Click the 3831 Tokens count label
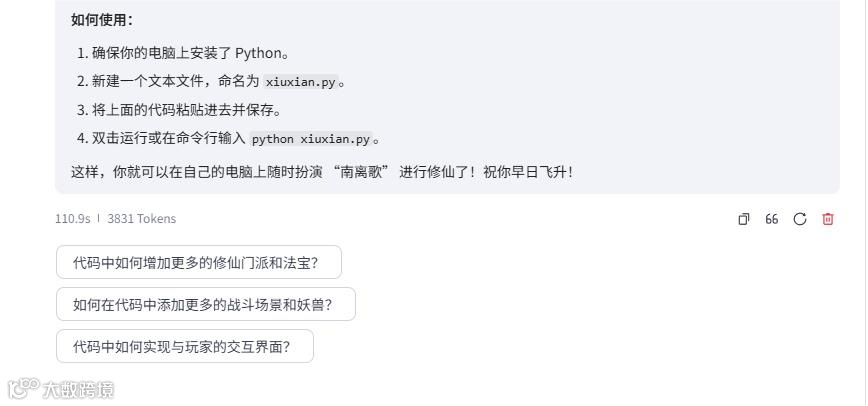The width and height of the screenshot is (868, 406). (141, 219)
